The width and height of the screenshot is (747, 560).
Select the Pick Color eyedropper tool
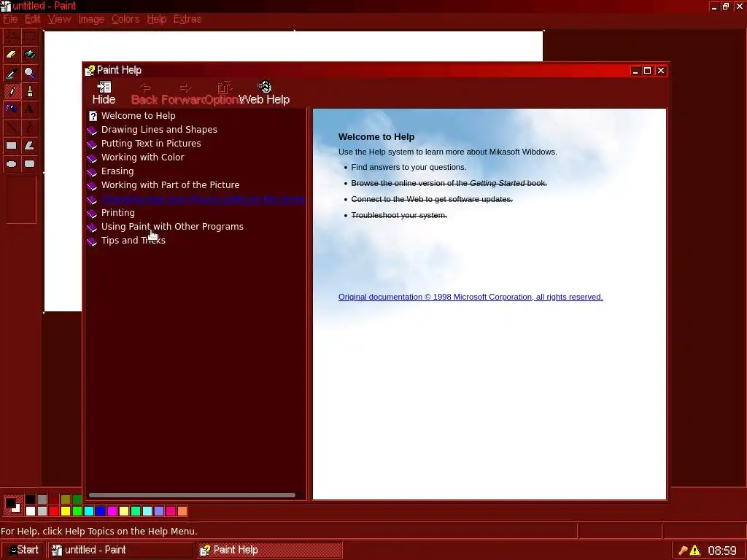tap(12, 73)
